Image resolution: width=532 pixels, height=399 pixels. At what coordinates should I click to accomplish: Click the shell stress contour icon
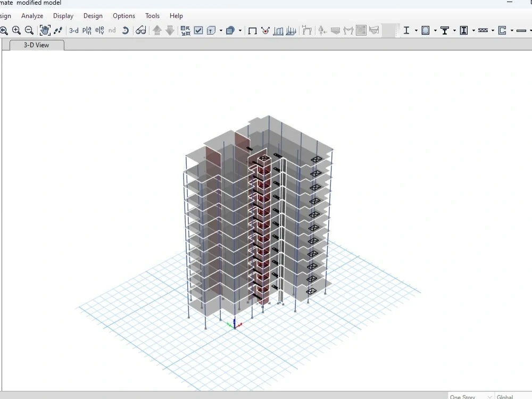pos(361,30)
